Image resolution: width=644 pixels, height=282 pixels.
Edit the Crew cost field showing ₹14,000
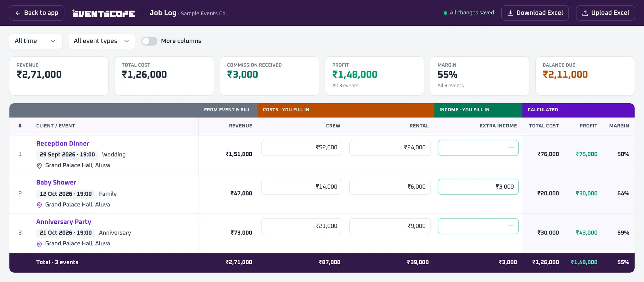point(302,187)
